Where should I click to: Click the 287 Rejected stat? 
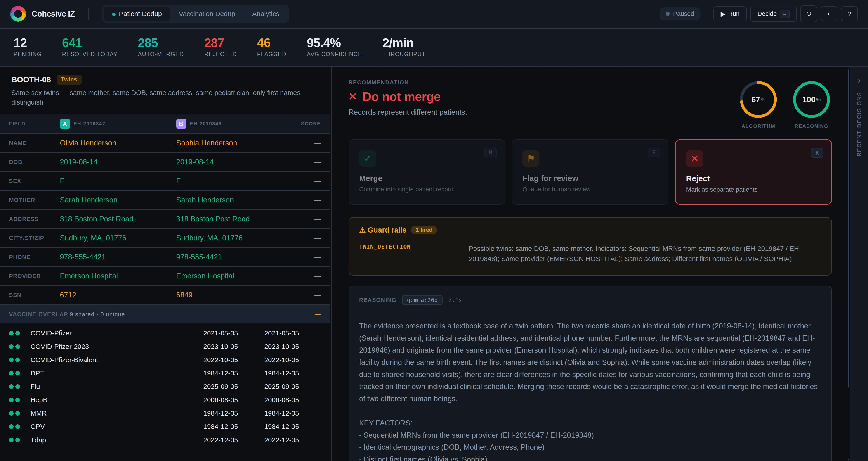point(220,47)
